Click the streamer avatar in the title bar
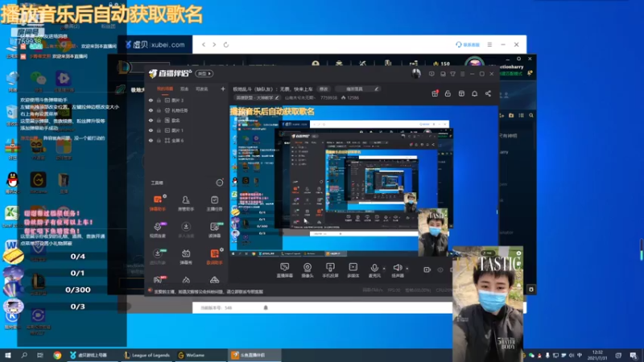The width and height of the screenshot is (644, 362). click(416, 73)
